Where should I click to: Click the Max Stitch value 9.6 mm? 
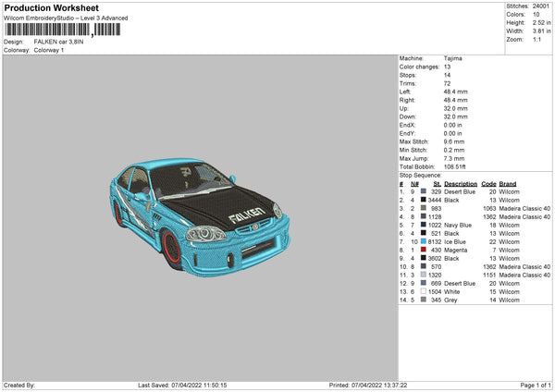coord(454,141)
